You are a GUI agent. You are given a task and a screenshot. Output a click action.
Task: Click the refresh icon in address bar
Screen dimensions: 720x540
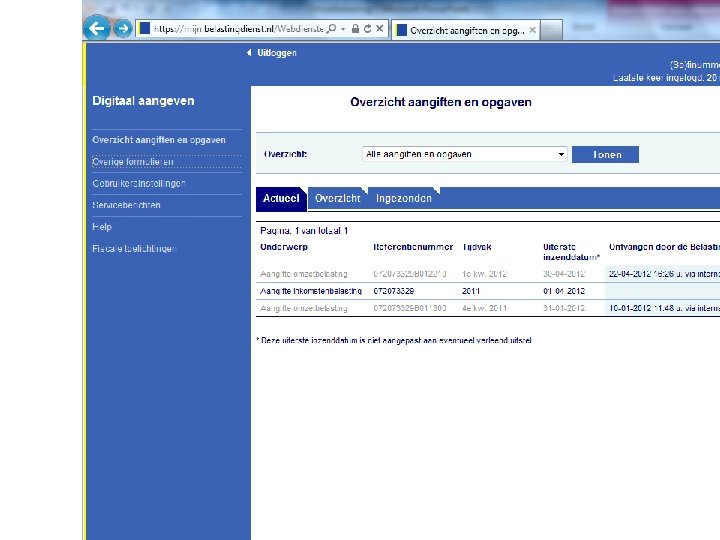[367, 29]
